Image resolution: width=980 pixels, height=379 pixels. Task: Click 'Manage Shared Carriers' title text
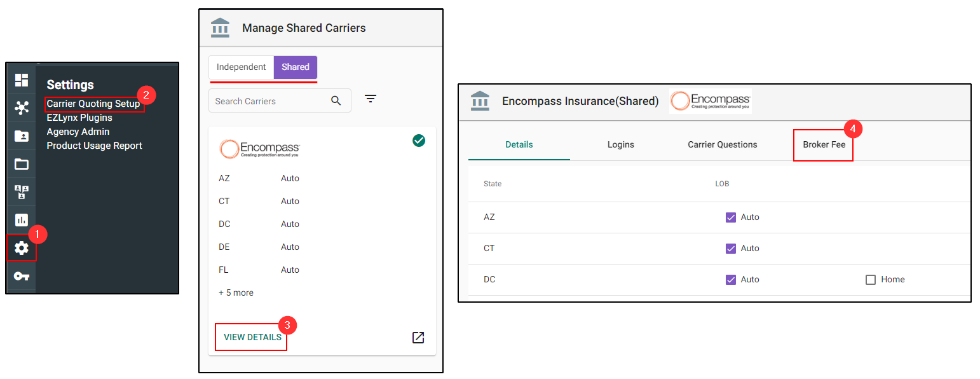coord(304,28)
